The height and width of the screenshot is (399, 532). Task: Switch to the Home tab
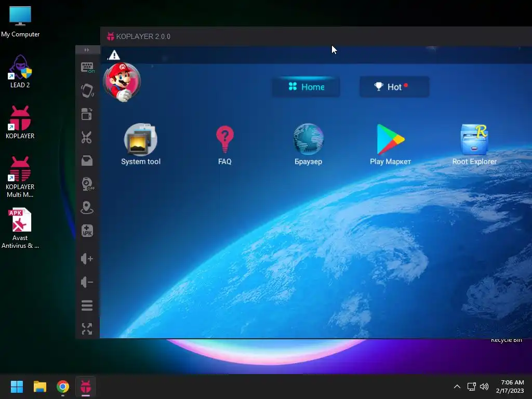pyautogui.click(x=306, y=87)
